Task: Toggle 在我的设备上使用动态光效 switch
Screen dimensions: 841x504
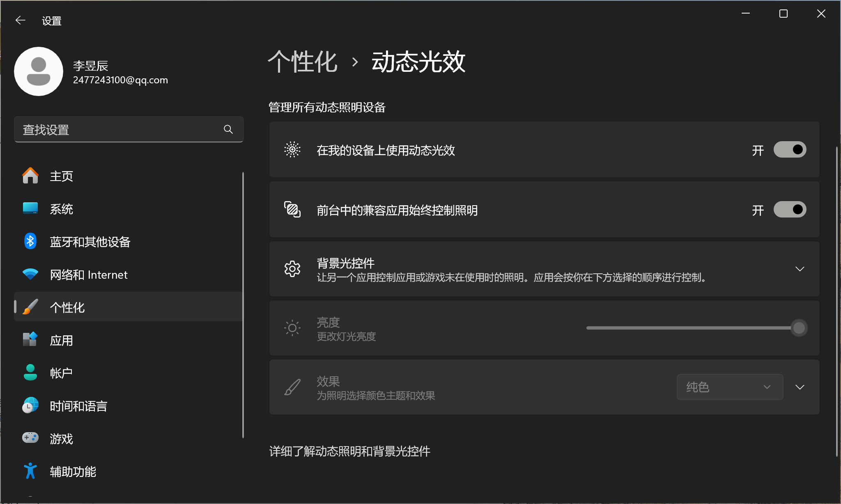Action: [789, 150]
